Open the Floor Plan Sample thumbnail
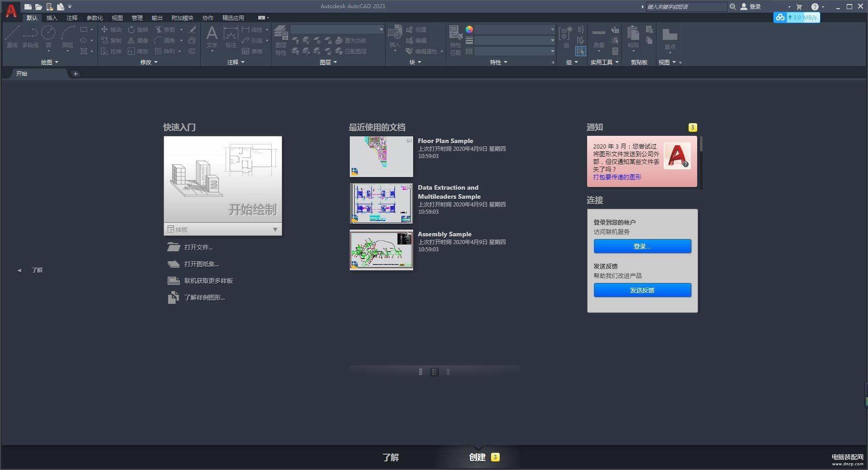Viewport: 868px width, 470px height. [381, 157]
